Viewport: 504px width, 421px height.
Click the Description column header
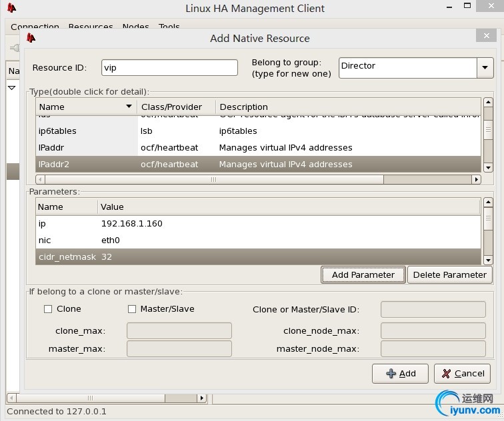[x=349, y=107]
